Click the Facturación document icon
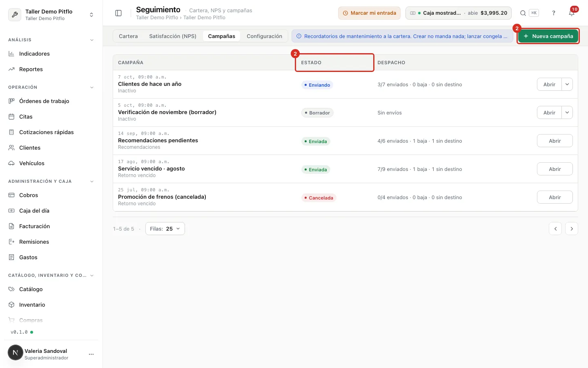Image resolution: width=588 pixels, height=368 pixels. tap(11, 226)
